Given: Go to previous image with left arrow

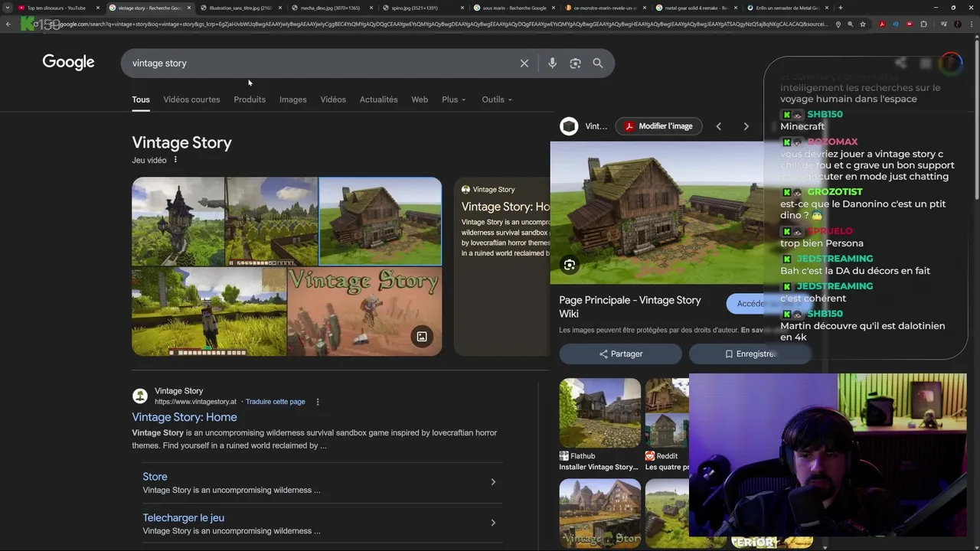Looking at the screenshot, I should pos(718,126).
